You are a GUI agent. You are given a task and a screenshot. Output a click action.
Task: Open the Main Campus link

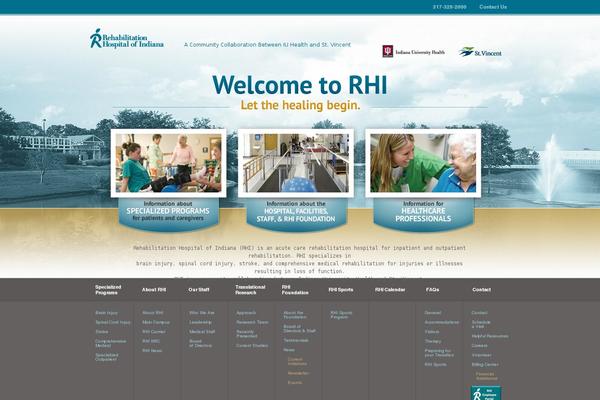coord(156,322)
